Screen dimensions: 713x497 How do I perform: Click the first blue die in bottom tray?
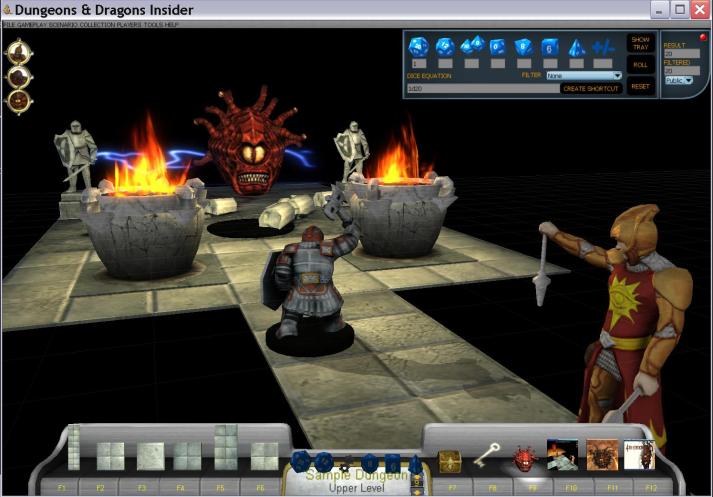coord(301,462)
